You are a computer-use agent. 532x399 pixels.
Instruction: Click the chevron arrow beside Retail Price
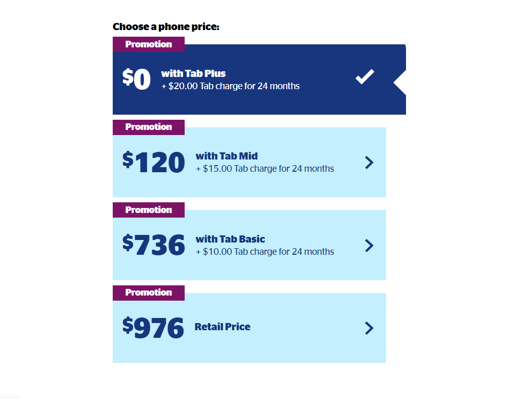(x=370, y=328)
